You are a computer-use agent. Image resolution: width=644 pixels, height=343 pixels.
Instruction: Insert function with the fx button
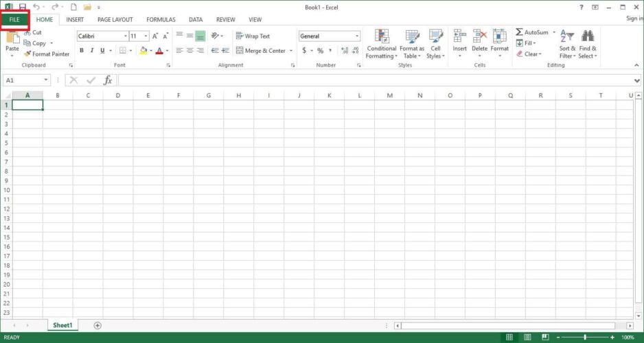(108, 80)
